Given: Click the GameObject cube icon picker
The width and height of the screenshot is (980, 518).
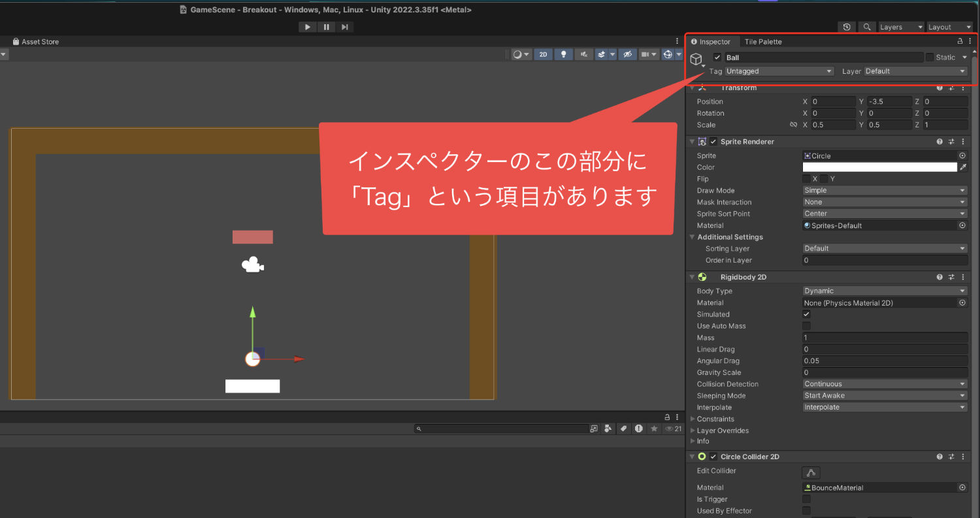Looking at the screenshot, I should (697, 59).
